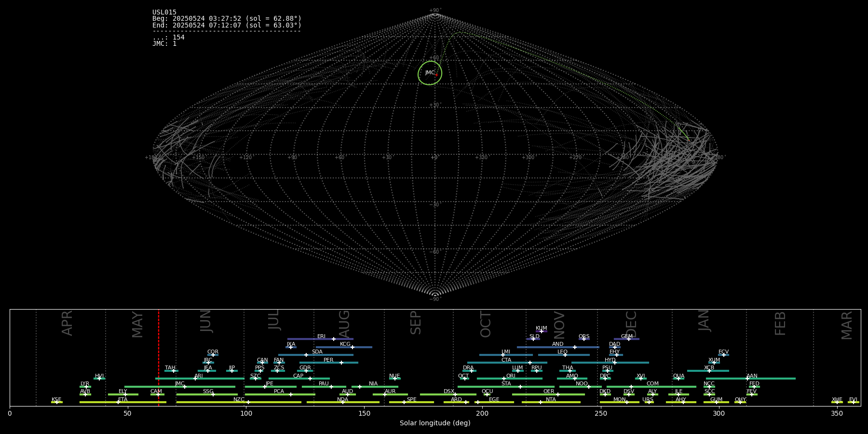The image size is (868, 434).
Task: Select the CAM shower label
Action: click(x=156, y=392)
